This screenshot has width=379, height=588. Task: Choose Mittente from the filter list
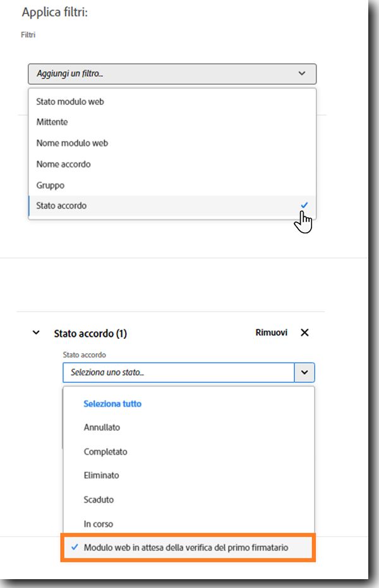point(52,122)
